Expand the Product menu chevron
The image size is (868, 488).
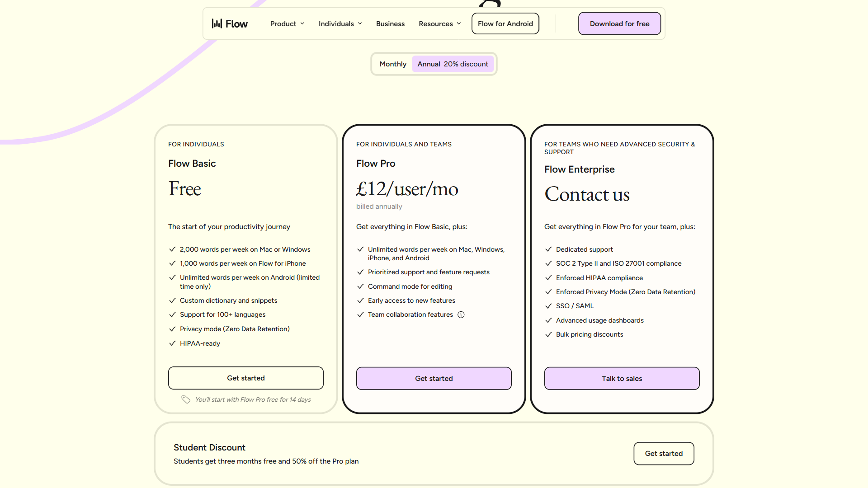(x=302, y=23)
